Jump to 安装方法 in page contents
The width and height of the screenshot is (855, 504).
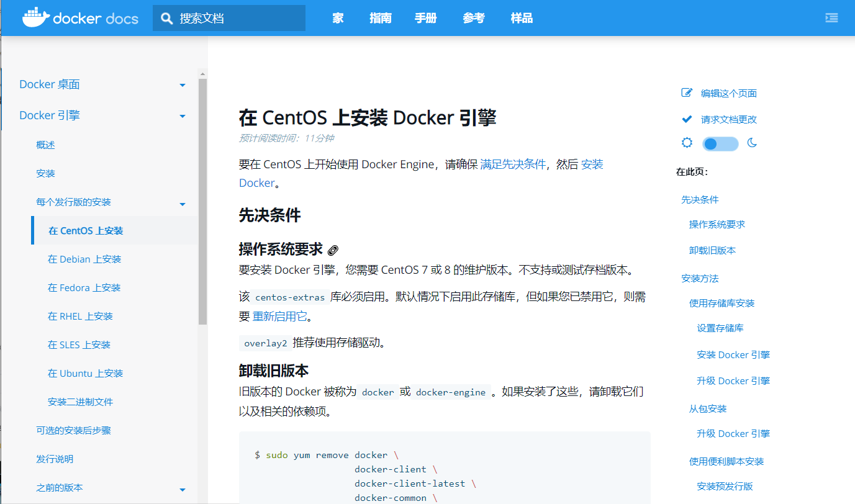click(700, 278)
